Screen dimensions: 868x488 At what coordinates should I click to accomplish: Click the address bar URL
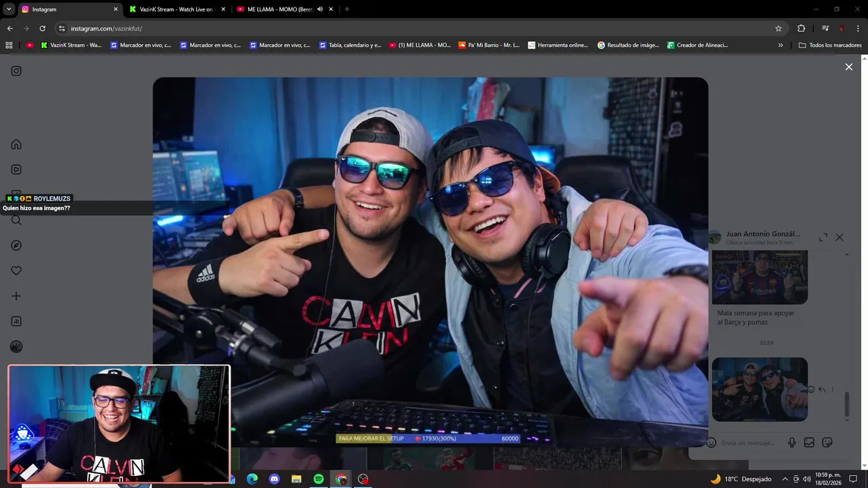click(x=106, y=28)
